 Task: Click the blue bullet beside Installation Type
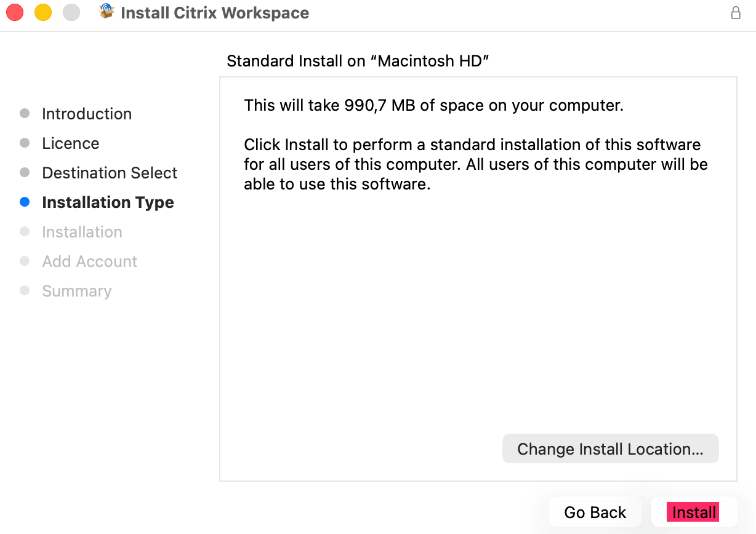pyautogui.click(x=25, y=202)
